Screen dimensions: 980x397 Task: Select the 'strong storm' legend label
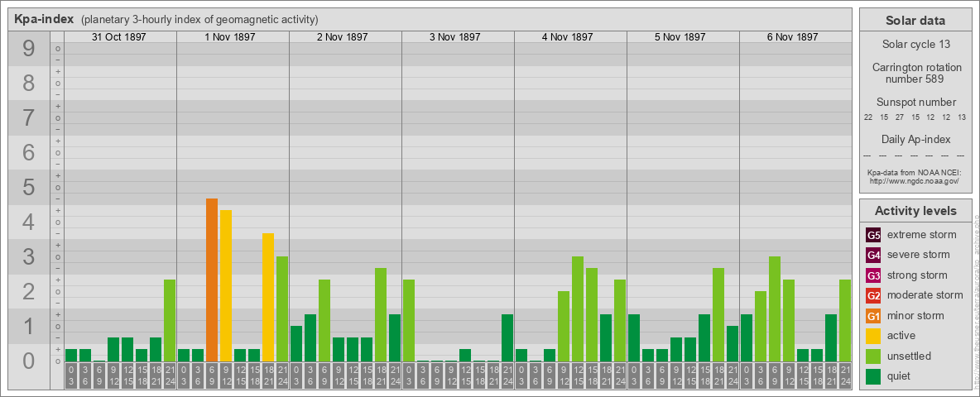(x=917, y=275)
